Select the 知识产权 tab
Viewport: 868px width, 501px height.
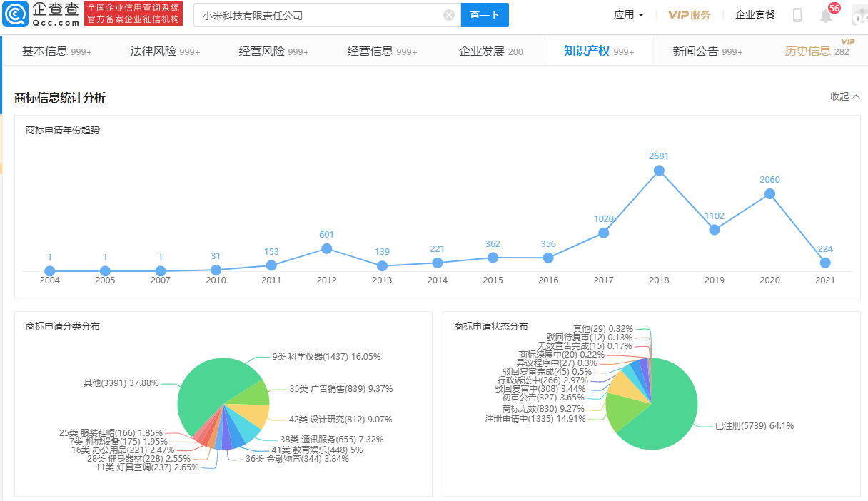tap(599, 51)
